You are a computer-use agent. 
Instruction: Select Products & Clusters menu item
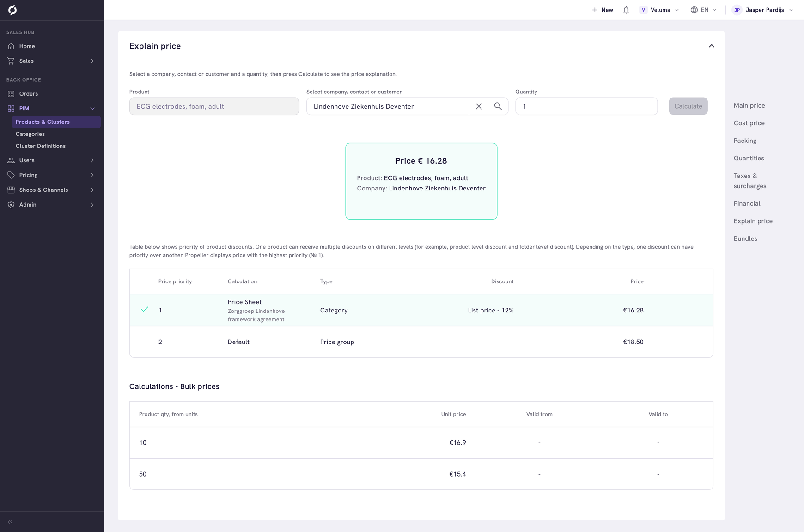[x=56, y=122]
